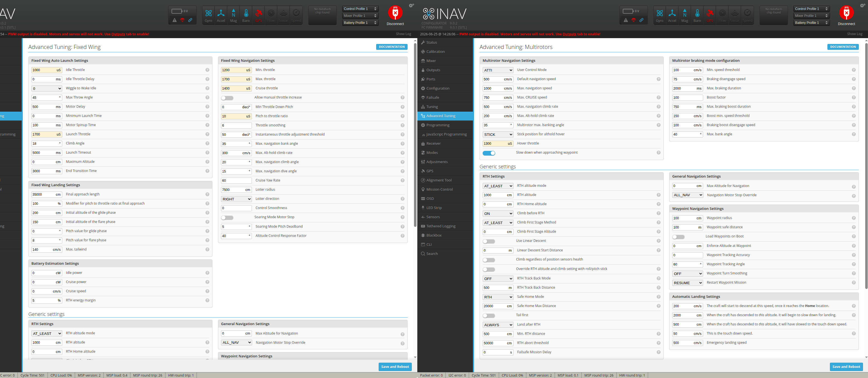Click the Mag sensor icon in right window

click(x=684, y=16)
